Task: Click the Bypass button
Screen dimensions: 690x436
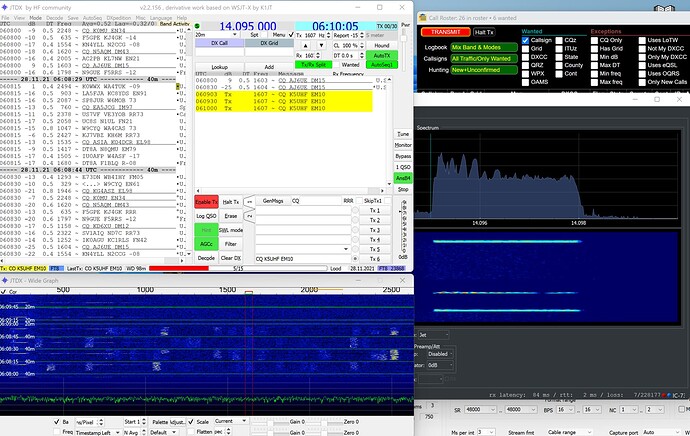Action: click(403, 156)
